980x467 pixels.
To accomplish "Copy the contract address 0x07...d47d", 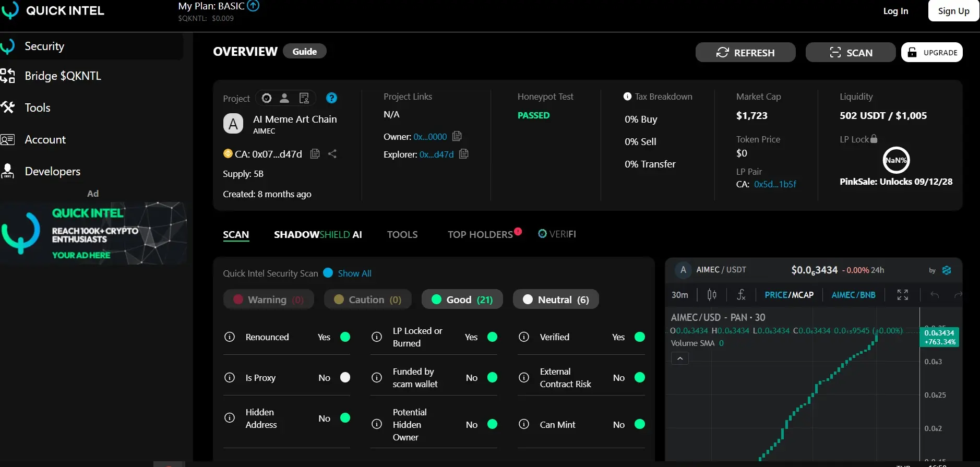I will [x=315, y=154].
